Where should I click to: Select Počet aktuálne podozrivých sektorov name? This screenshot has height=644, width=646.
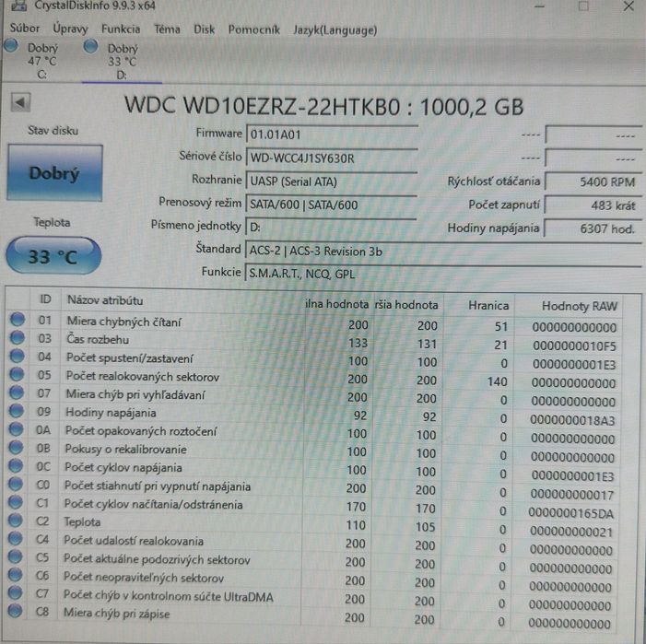(x=157, y=559)
